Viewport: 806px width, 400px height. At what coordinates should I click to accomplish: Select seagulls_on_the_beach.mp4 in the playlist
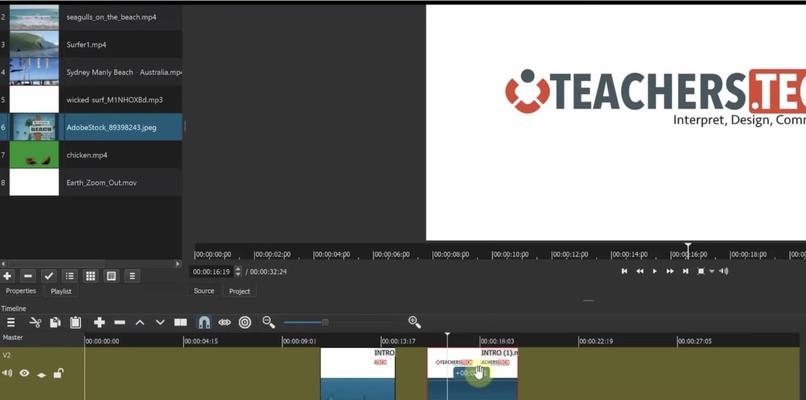pos(90,17)
